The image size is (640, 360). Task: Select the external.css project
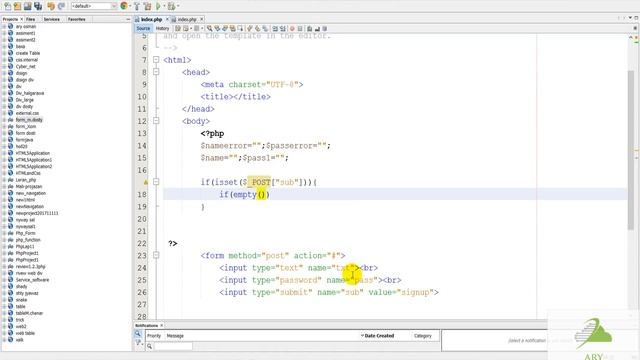(x=27, y=113)
